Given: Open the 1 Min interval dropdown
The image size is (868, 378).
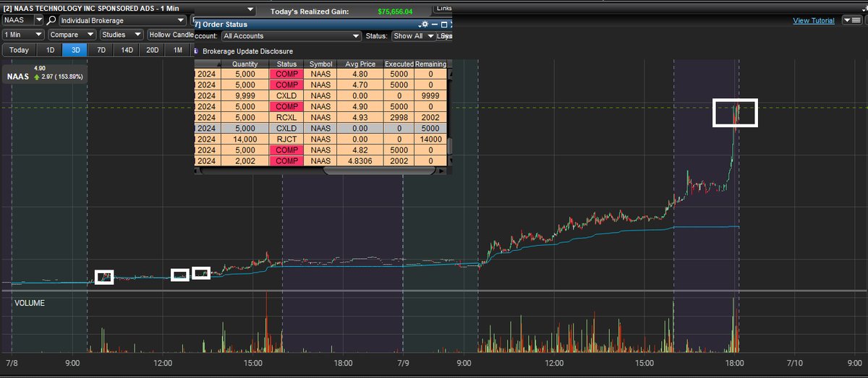Looking at the screenshot, I should (x=23, y=34).
